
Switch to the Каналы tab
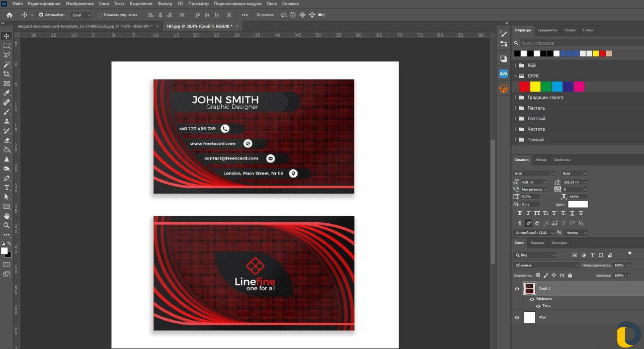[537, 243]
